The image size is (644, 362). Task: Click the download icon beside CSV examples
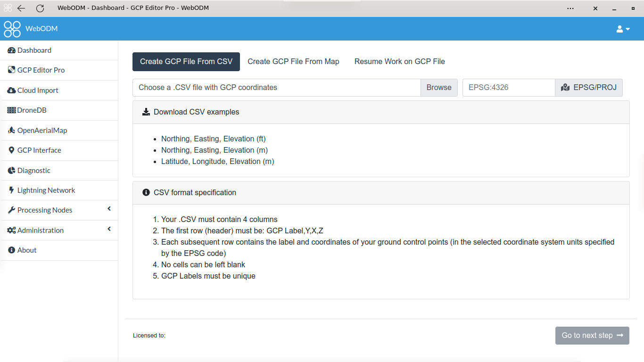146,112
